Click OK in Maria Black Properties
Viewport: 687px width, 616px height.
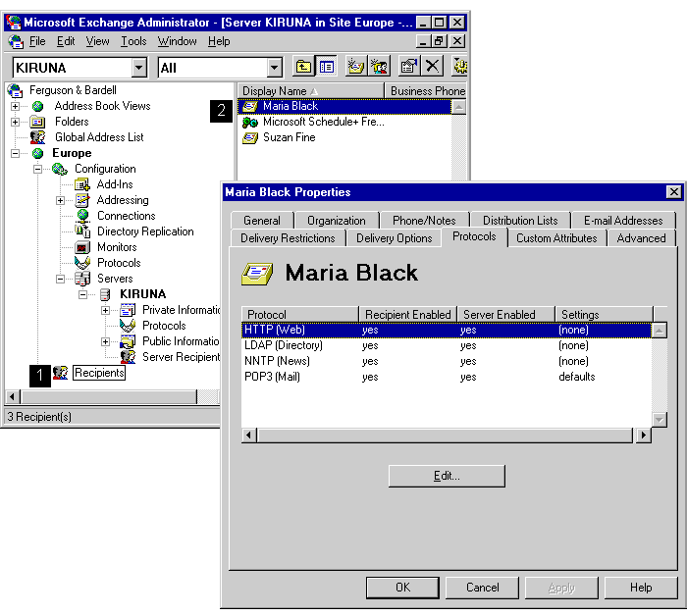tap(402, 588)
